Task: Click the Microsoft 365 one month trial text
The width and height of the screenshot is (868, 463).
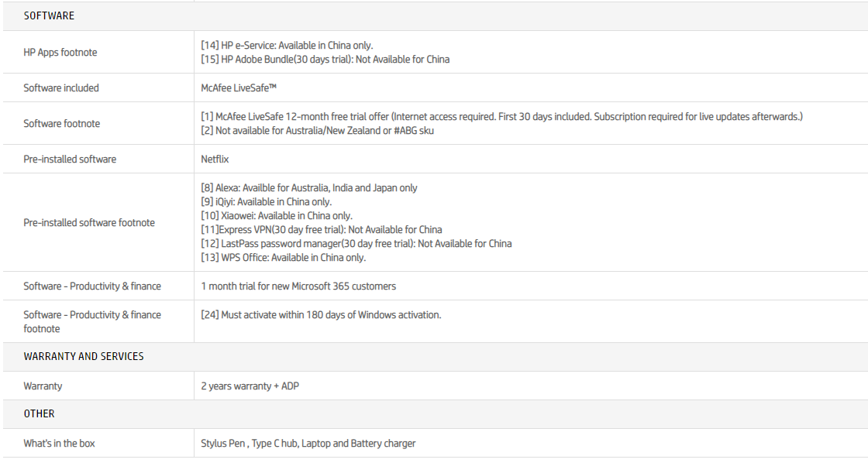Action: pyautogui.click(x=298, y=286)
